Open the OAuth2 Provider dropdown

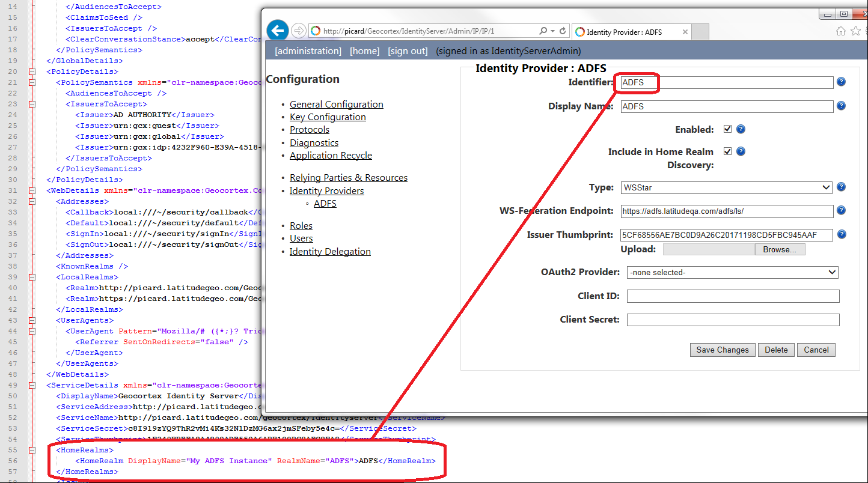click(x=732, y=272)
